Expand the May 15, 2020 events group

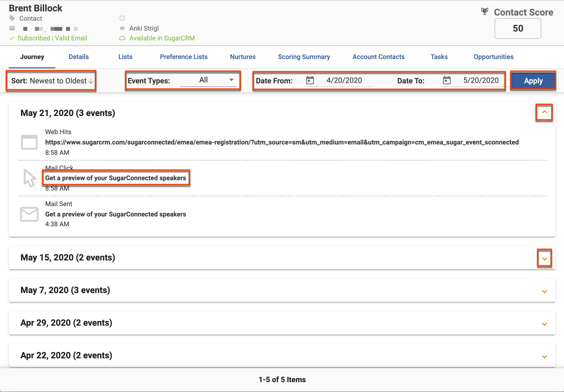coord(544,258)
